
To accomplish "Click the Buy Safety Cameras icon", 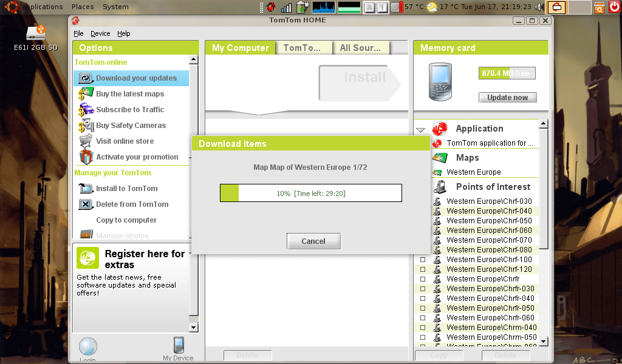I will (86, 125).
